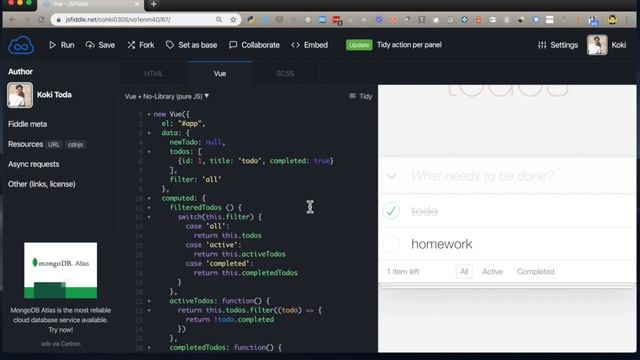This screenshot has height=360, width=640.
Task: Click the MongoDB Atlas ad text
Action: [60, 320]
